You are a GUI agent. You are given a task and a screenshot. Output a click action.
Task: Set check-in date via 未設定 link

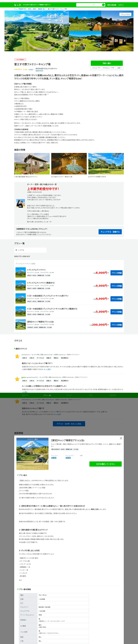point(54,458)
